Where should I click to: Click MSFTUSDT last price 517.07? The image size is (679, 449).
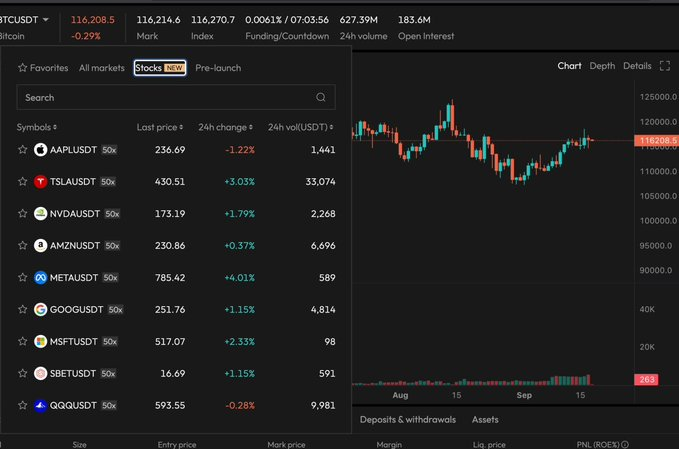(x=170, y=342)
